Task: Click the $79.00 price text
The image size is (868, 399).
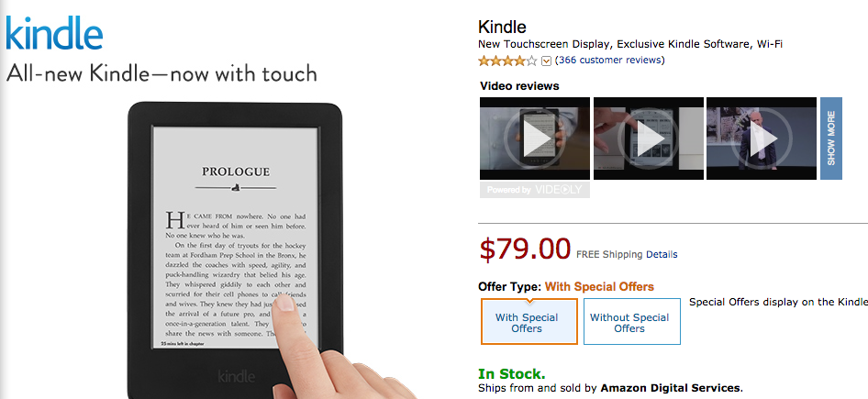Action: [x=525, y=249]
